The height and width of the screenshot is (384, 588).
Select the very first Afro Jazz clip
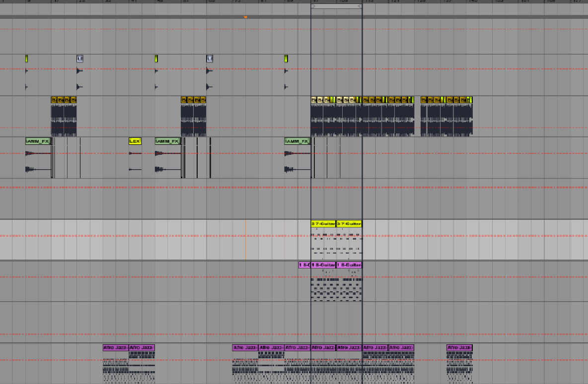click(116, 348)
